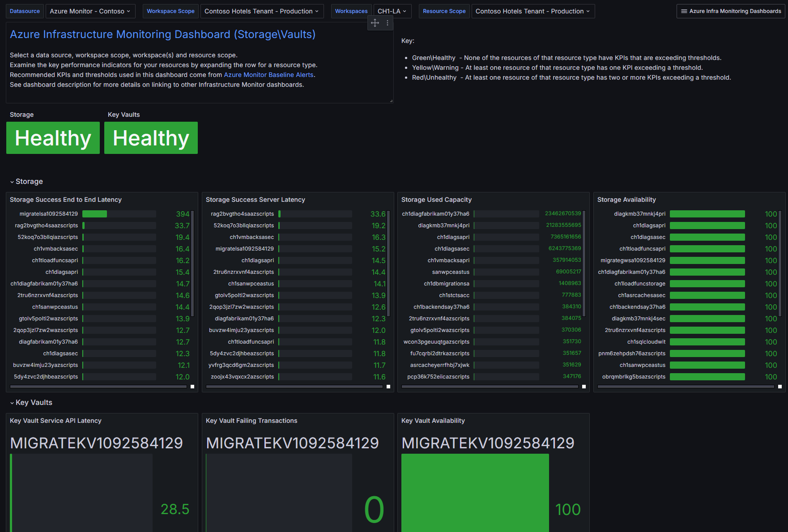Image resolution: width=788 pixels, height=532 pixels.
Task: Select the 28.5 Key Vault API latency value
Action: (175, 509)
